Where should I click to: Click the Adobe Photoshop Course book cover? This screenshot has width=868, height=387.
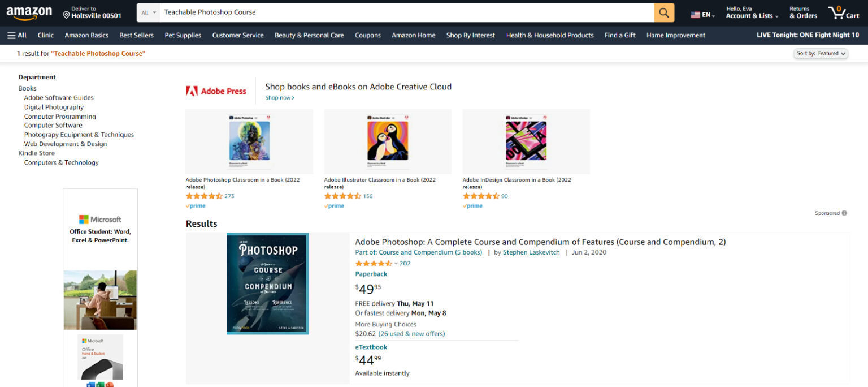tap(267, 283)
